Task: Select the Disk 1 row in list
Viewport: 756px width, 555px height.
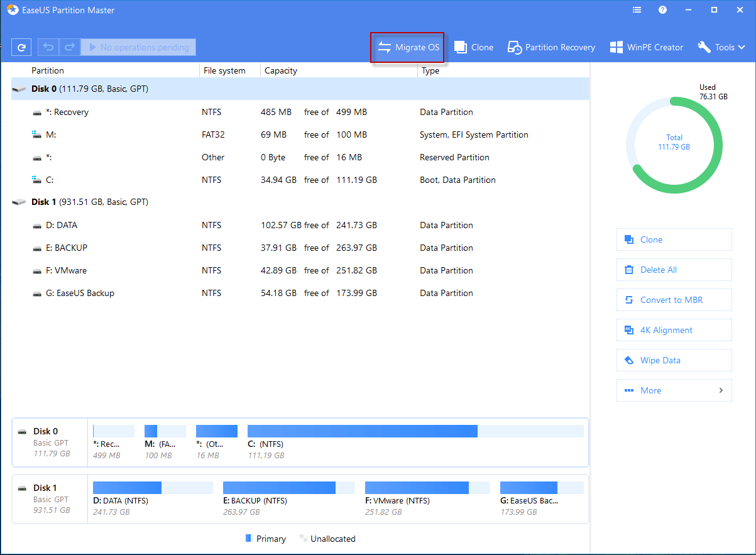Action: point(300,202)
